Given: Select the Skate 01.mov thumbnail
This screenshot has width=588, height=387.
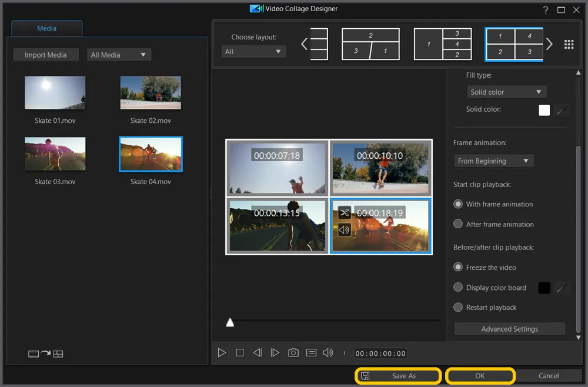Looking at the screenshot, I should tap(55, 92).
